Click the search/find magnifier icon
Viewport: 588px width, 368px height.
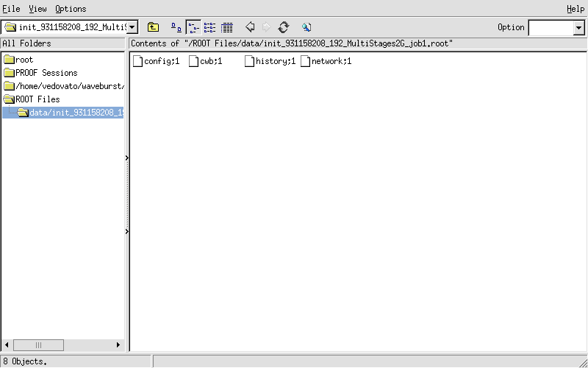(x=306, y=27)
